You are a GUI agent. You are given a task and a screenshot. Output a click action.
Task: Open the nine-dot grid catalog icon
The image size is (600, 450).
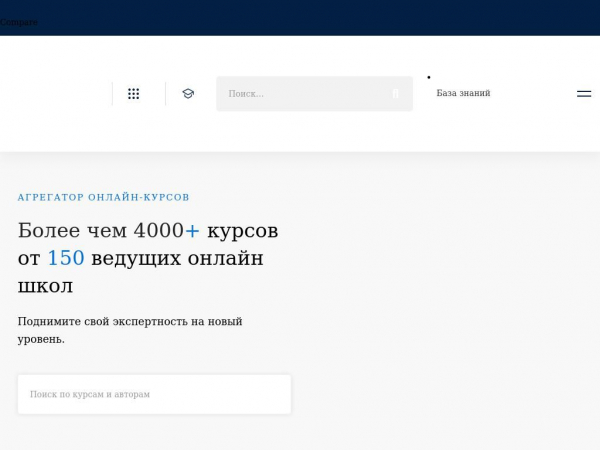133,94
